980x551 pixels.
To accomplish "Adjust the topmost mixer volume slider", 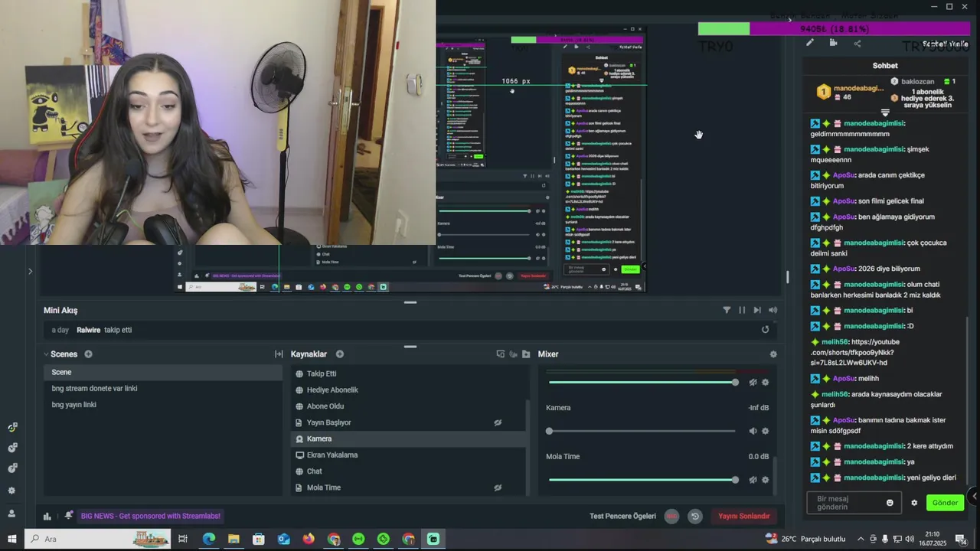I will (x=642, y=382).
